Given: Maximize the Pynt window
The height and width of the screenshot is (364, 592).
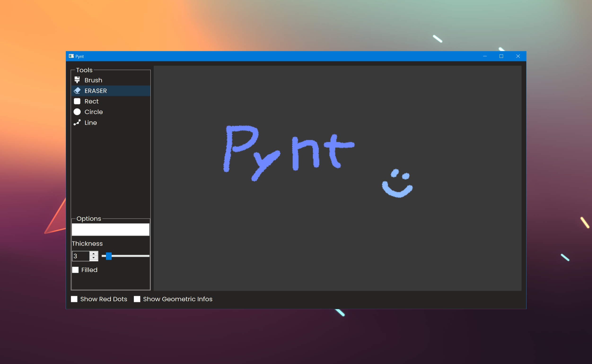Looking at the screenshot, I should coord(501,56).
